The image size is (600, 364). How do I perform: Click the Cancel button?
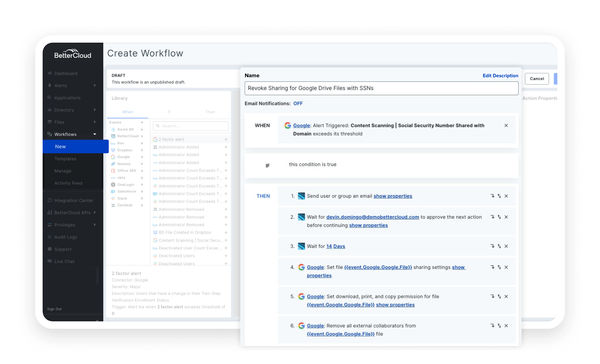(537, 79)
